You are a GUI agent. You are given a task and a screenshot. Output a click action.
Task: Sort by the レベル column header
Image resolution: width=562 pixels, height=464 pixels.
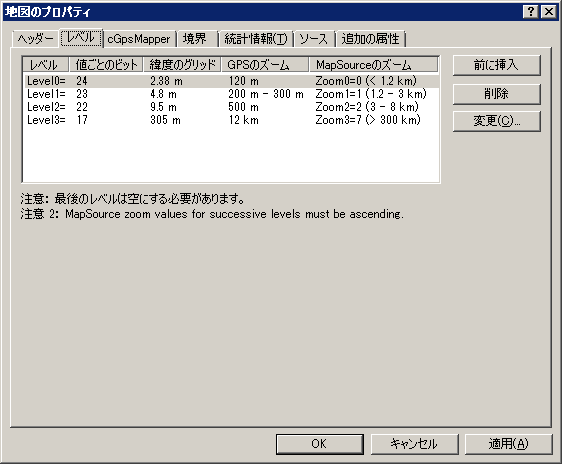[x=46, y=65]
